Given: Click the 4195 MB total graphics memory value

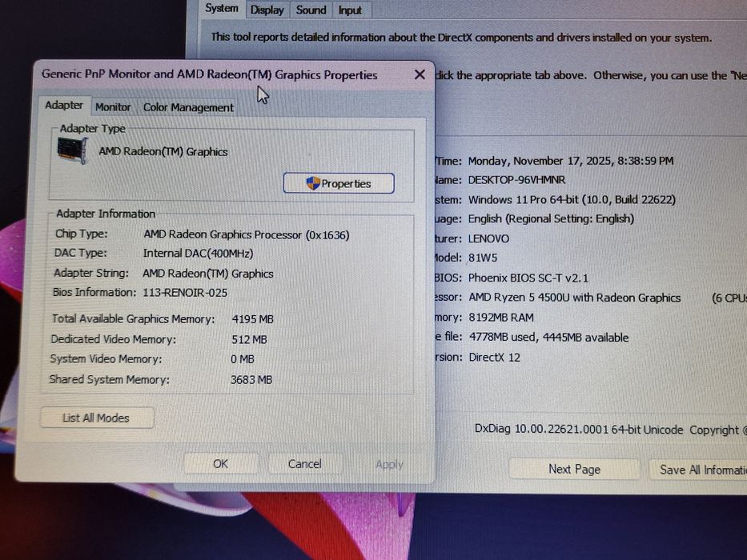Looking at the screenshot, I should pos(252,319).
